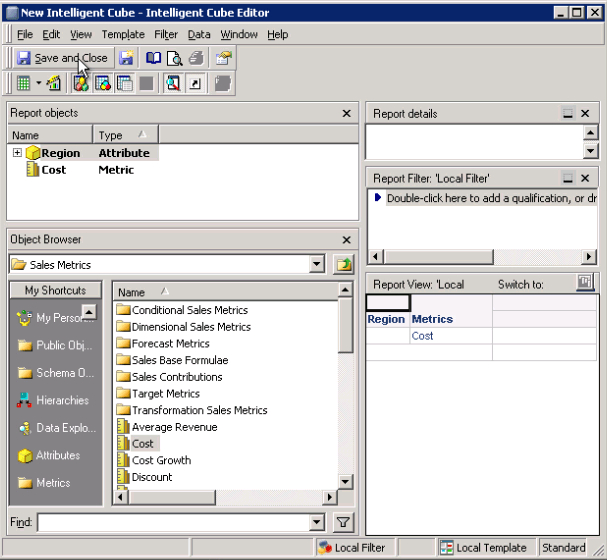Sort Report objects by the Type column
This screenshot has width=607, height=560.
click(125, 135)
